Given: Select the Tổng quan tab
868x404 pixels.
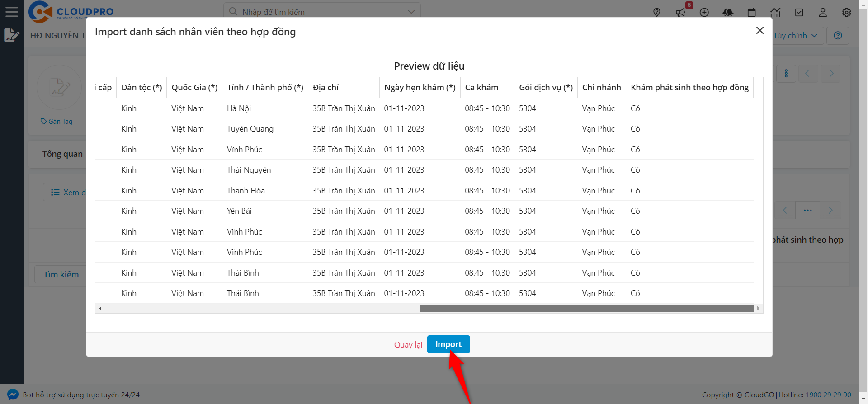Looking at the screenshot, I should [62, 154].
